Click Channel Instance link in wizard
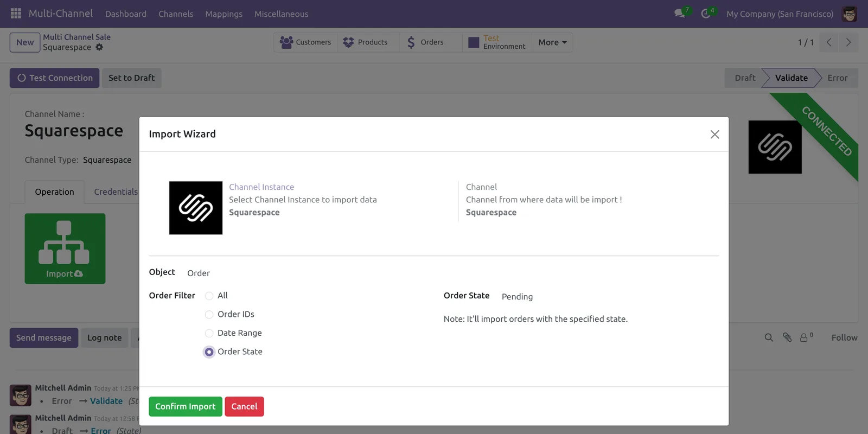The height and width of the screenshot is (434, 868). 261,187
